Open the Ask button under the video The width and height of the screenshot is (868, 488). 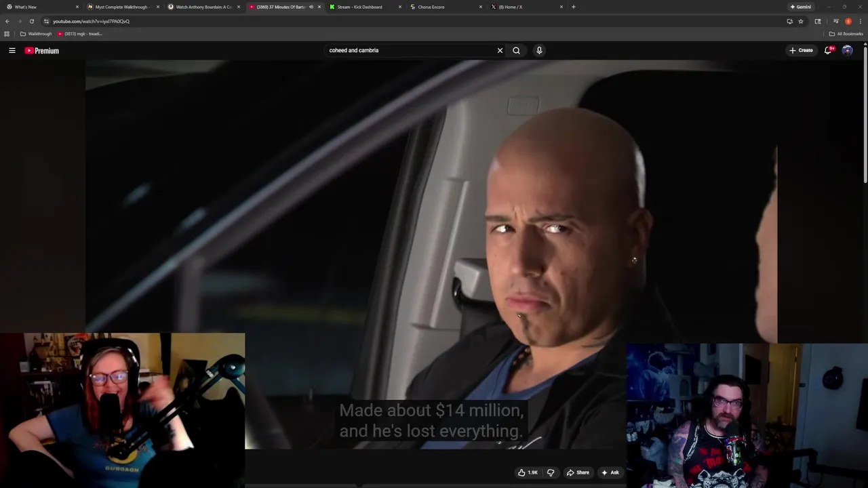point(610,472)
